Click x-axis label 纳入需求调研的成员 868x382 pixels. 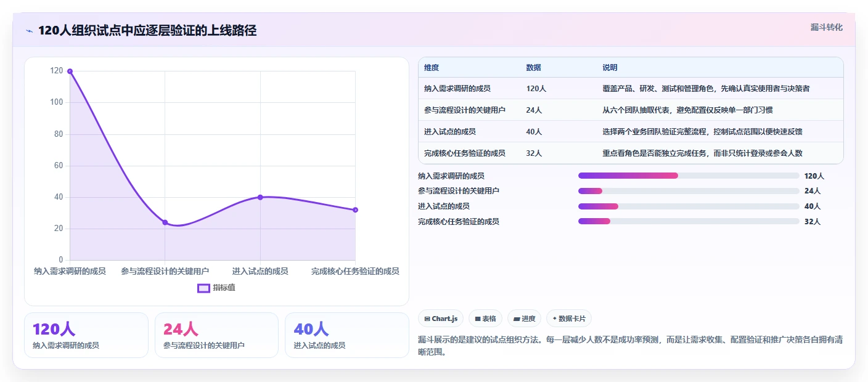tap(70, 271)
